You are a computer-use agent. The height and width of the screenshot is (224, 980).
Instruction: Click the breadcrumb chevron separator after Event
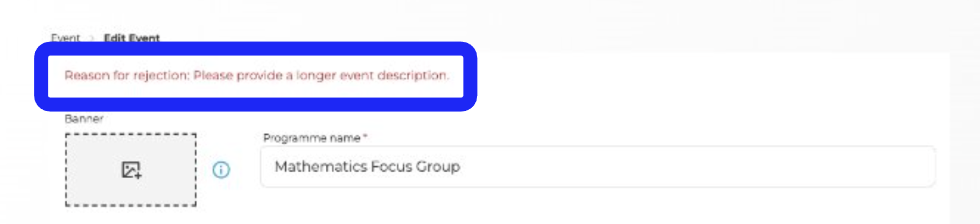tap(92, 38)
